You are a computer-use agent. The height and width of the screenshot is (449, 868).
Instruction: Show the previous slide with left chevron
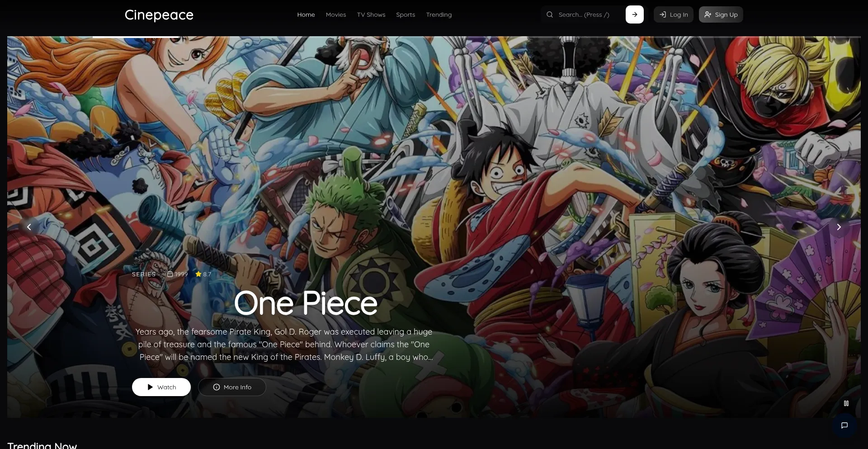pyautogui.click(x=29, y=227)
